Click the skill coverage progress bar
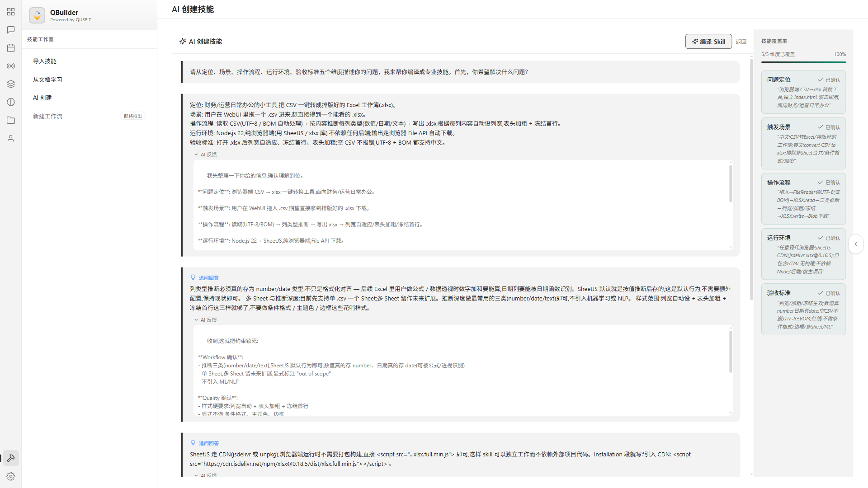The image size is (868, 488). pyautogui.click(x=803, y=62)
